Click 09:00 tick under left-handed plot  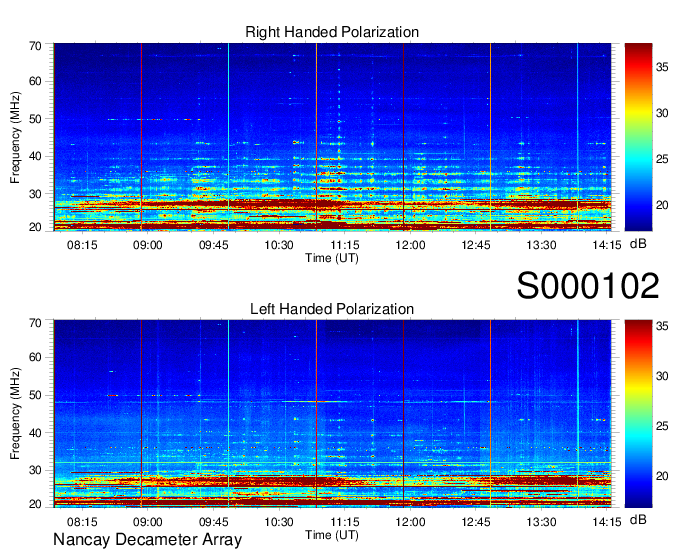(x=147, y=522)
